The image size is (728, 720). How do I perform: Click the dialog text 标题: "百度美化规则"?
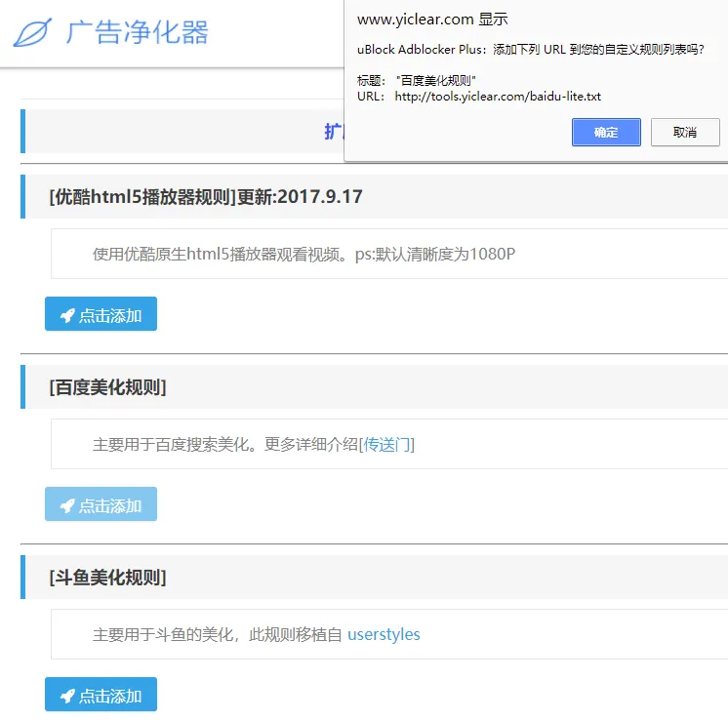(x=417, y=81)
